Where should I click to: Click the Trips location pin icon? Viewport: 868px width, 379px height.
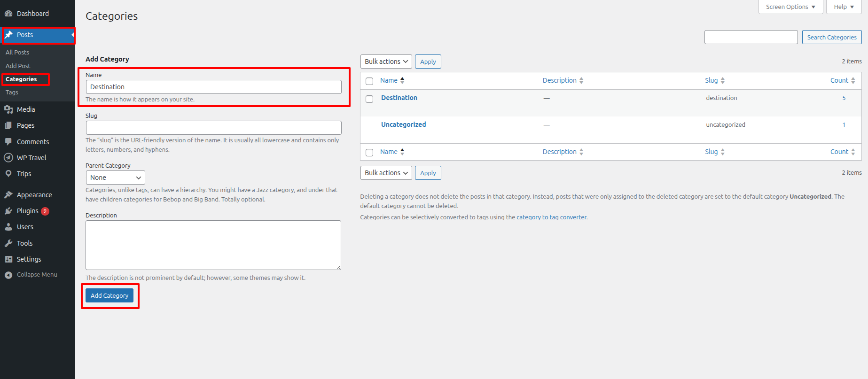pyautogui.click(x=8, y=174)
